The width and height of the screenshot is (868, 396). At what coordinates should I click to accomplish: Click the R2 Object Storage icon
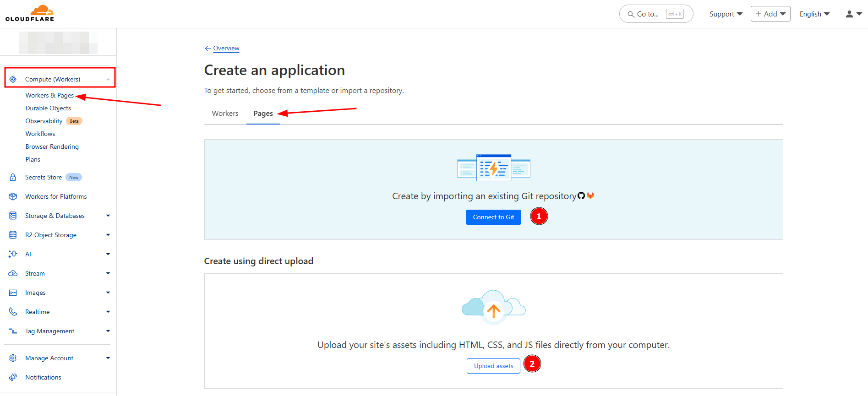click(x=13, y=235)
